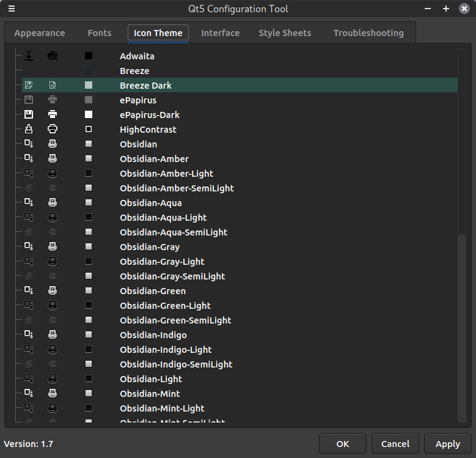Click the Cancel button
Screen dimensions: 476x458
tap(395, 444)
